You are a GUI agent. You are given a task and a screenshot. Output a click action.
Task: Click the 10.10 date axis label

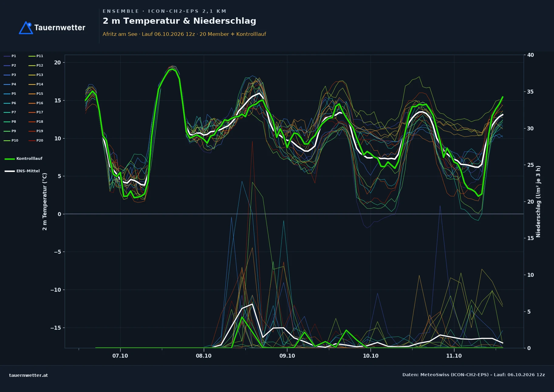[x=371, y=356]
